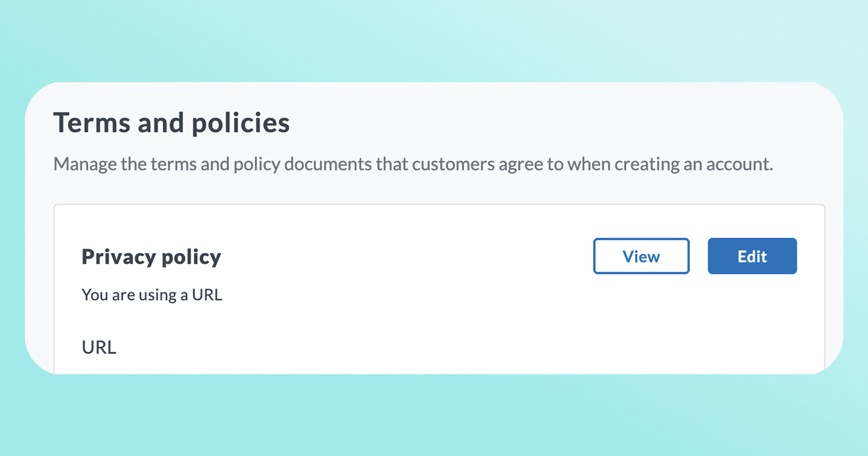
Task: Click the word 'policies' in the main heading
Action: [240, 124]
